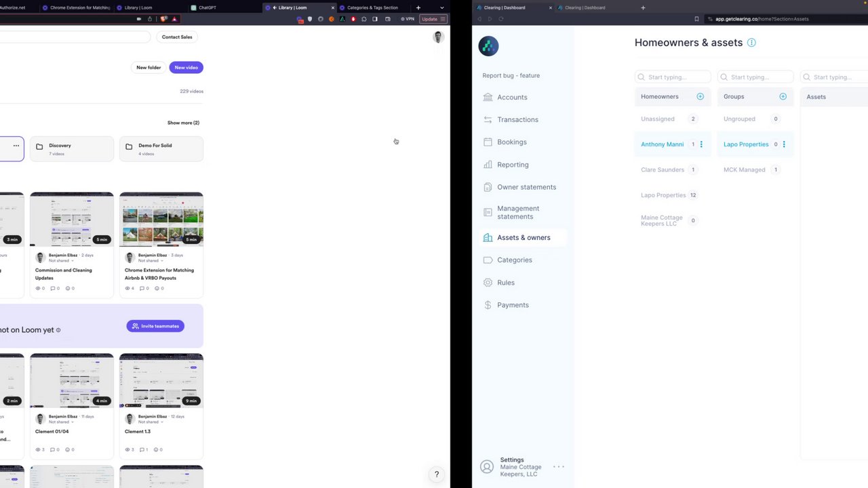
Task: Select the MCK Managed group
Action: [x=755, y=169]
